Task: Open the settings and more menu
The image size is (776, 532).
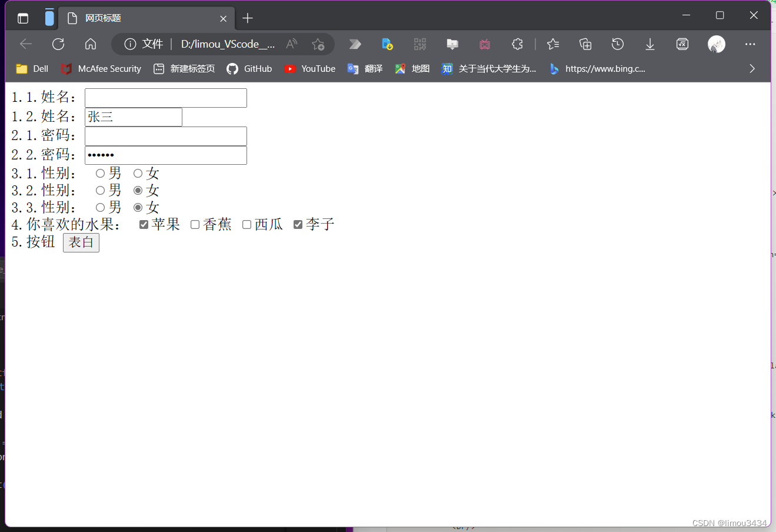Action: click(750, 44)
